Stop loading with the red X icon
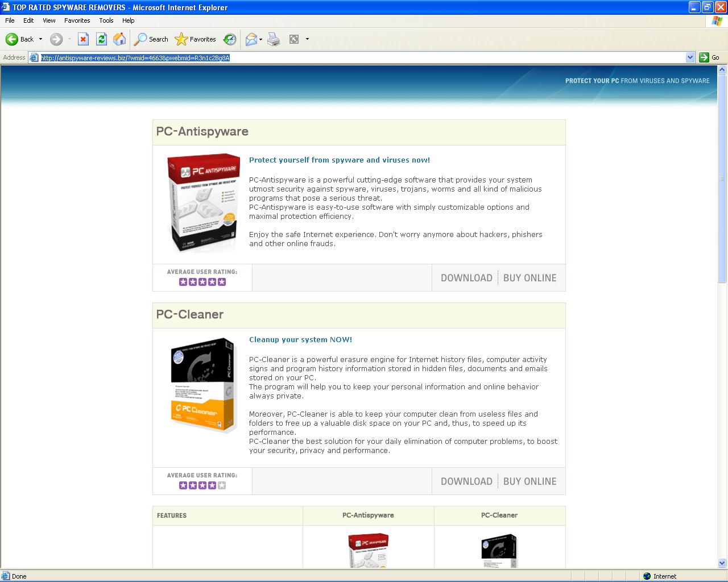This screenshot has width=728, height=582. point(83,39)
